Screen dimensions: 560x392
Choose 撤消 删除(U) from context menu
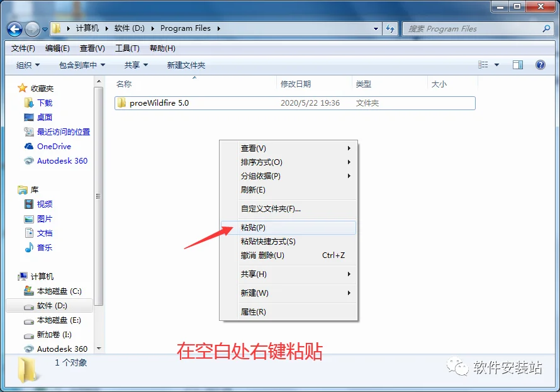coord(289,255)
